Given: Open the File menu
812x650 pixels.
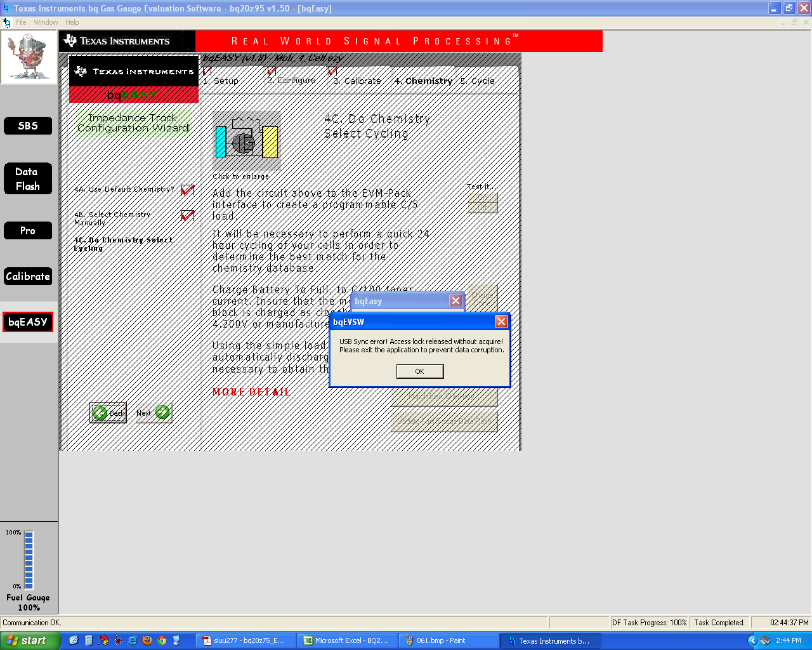Looking at the screenshot, I should 21,22.
